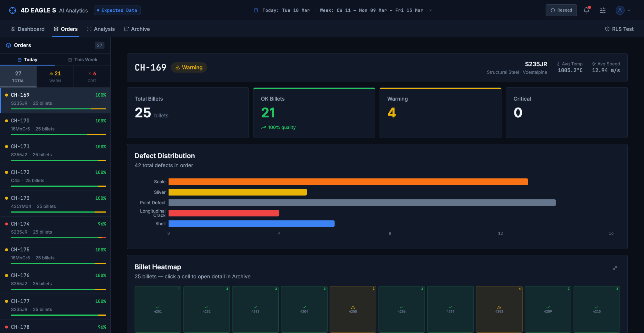Image resolution: width=644 pixels, height=333 pixels.
Task: Open billet 4205 warning cell
Action: click(x=353, y=309)
